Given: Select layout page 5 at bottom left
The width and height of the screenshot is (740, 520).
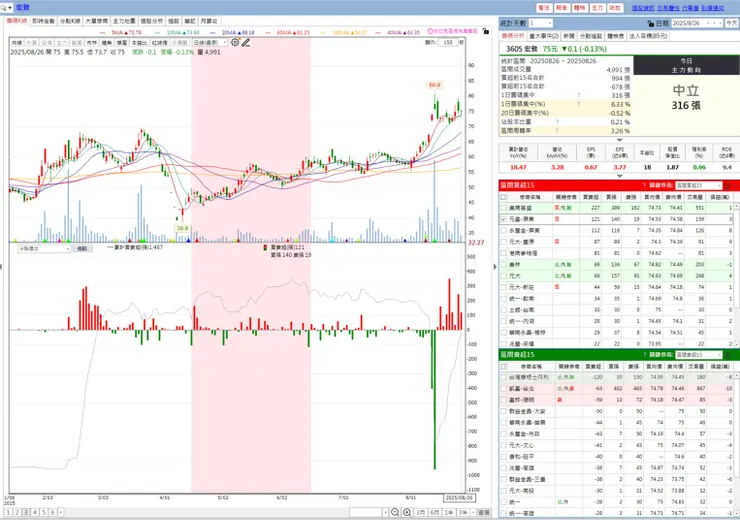Looking at the screenshot, I should (44, 512).
